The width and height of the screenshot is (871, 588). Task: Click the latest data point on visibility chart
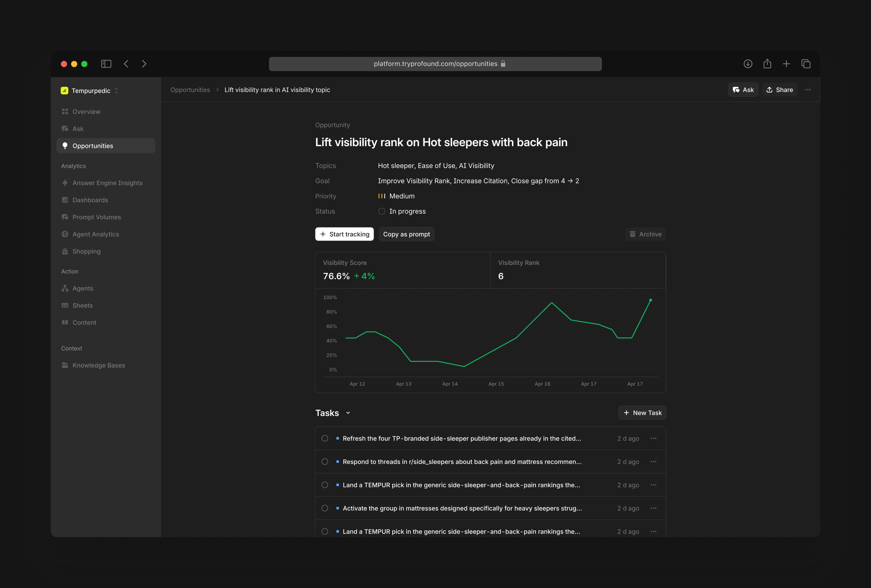click(x=651, y=300)
